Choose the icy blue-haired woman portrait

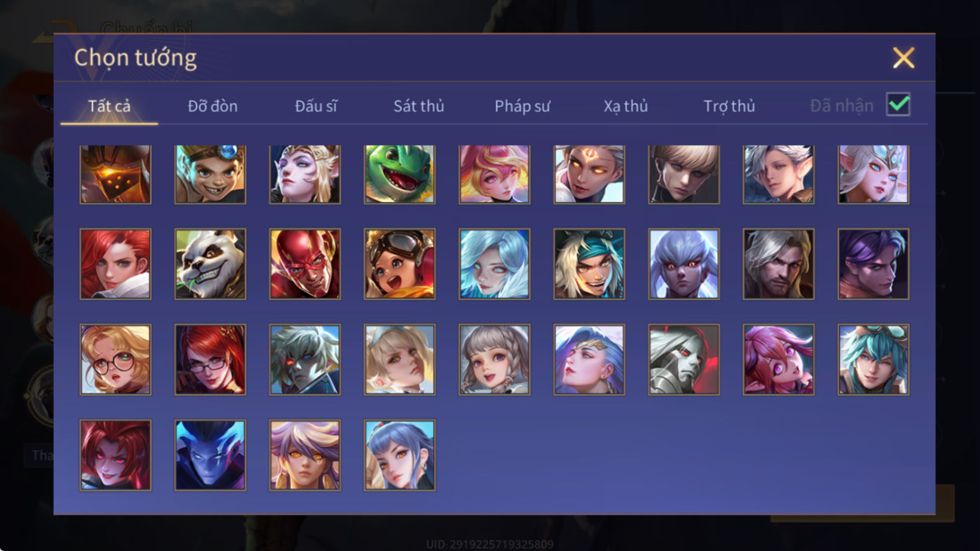(494, 264)
